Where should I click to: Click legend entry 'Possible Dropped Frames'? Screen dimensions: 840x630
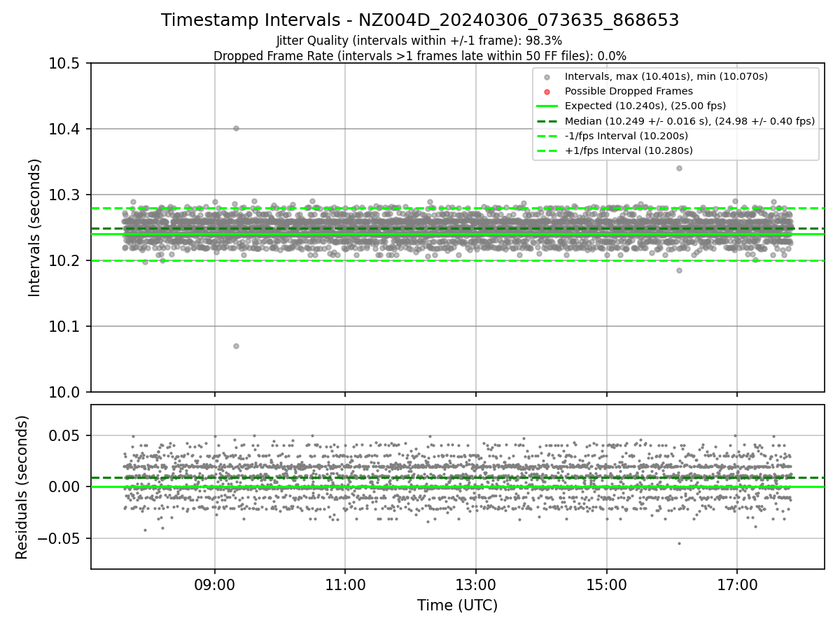[x=629, y=91]
